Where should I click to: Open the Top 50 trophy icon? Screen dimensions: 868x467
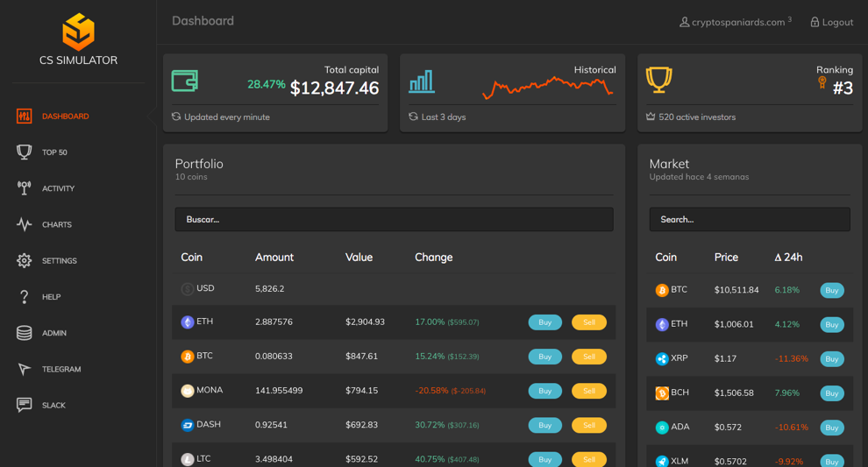(x=25, y=152)
